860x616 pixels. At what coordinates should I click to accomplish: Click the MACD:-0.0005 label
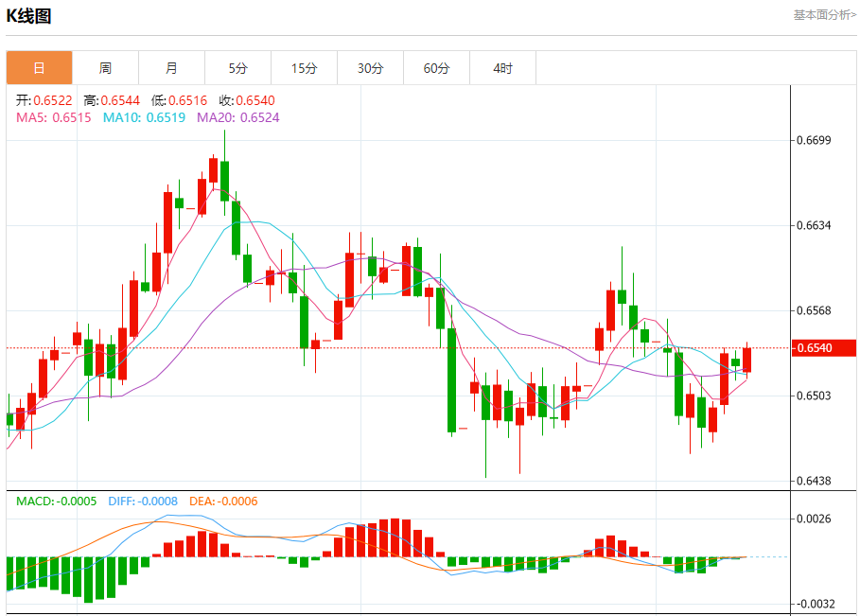tap(56, 502)
